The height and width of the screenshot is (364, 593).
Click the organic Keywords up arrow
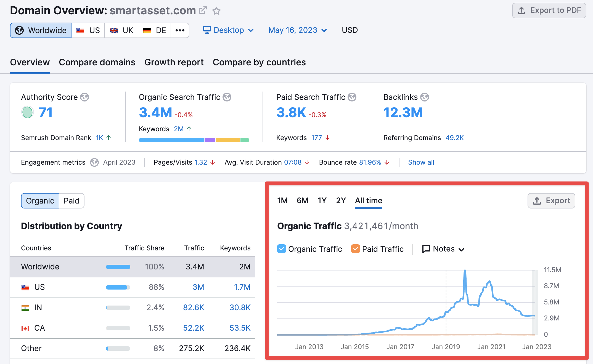(x=189, y=129)
